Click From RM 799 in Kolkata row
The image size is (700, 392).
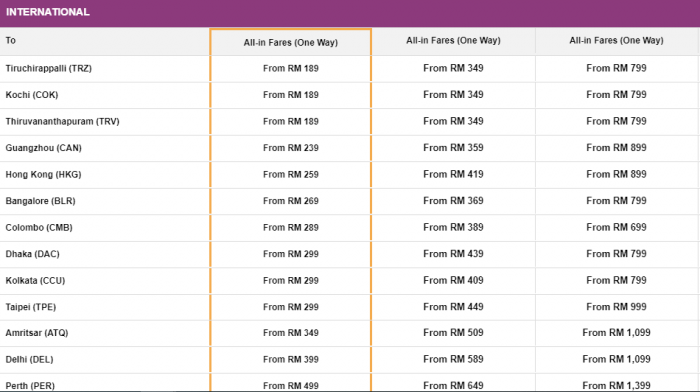click(616, 280)
